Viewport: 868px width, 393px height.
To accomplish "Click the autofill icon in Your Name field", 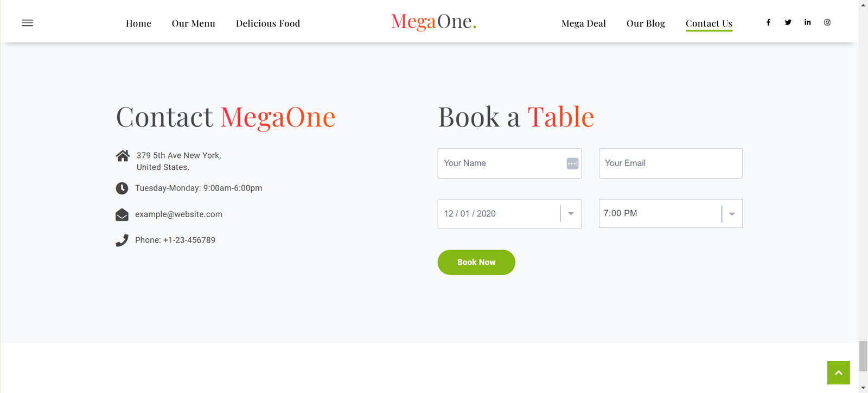I will click(572, 163).
